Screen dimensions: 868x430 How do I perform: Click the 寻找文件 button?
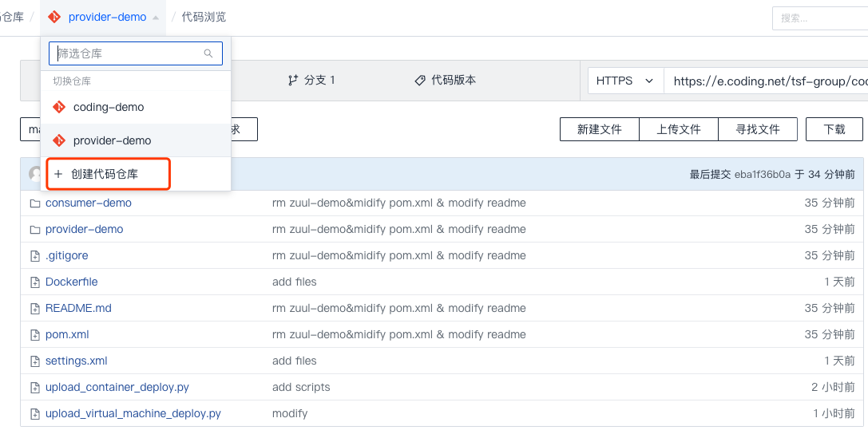(758, 129)
